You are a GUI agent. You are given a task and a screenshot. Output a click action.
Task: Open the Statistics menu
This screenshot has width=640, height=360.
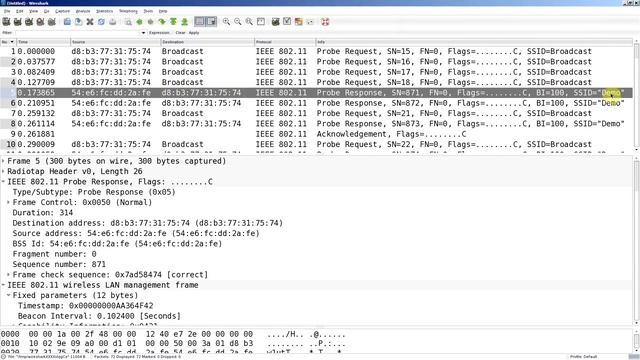[104, 11]
